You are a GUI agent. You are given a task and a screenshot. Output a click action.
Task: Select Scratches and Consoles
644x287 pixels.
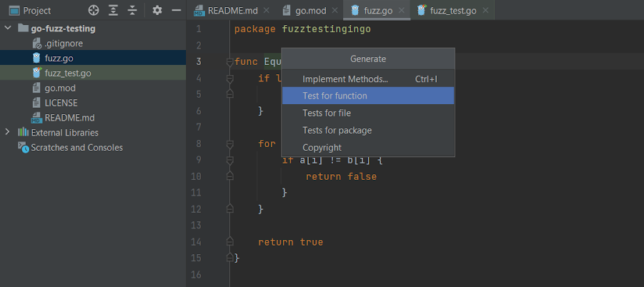point(93,147)
